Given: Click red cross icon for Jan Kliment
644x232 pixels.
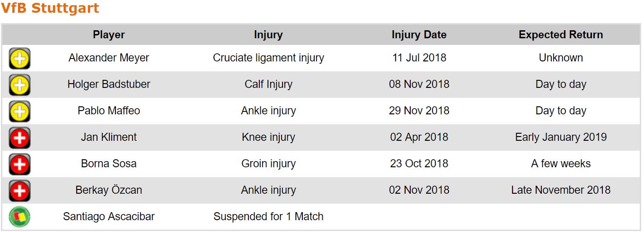Looking at the screenshot, I should 19,138.
